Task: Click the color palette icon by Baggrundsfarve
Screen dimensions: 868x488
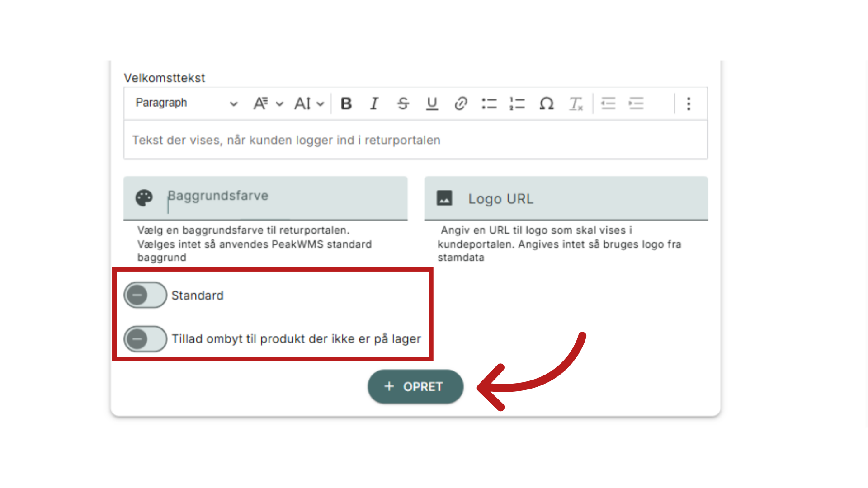Action: coord(144,198)
